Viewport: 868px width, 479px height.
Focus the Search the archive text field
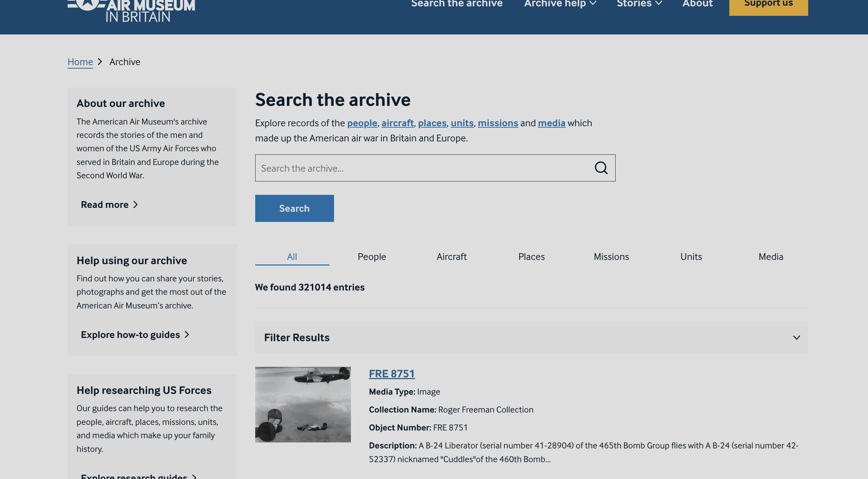[422, 168]
